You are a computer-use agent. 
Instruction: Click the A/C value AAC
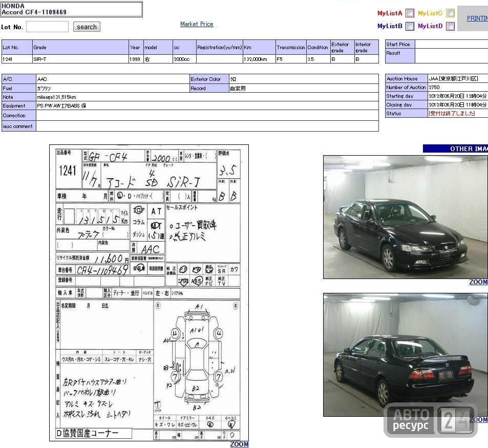(x=42, y=79)
